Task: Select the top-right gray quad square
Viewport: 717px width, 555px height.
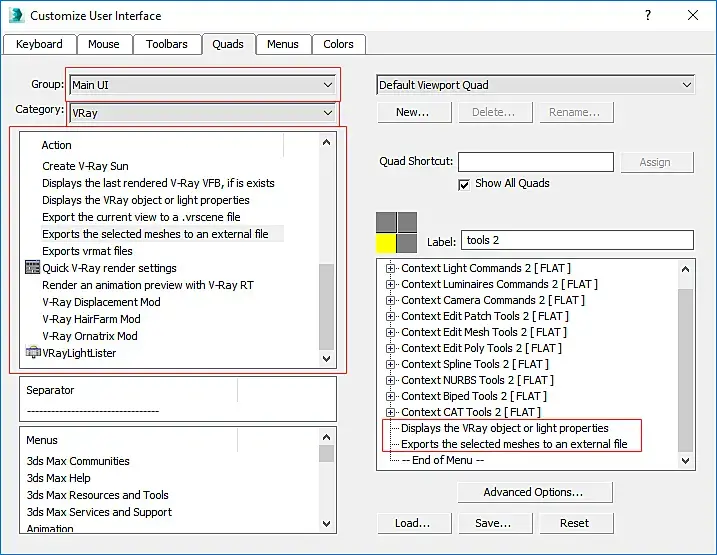Action: 407,222
